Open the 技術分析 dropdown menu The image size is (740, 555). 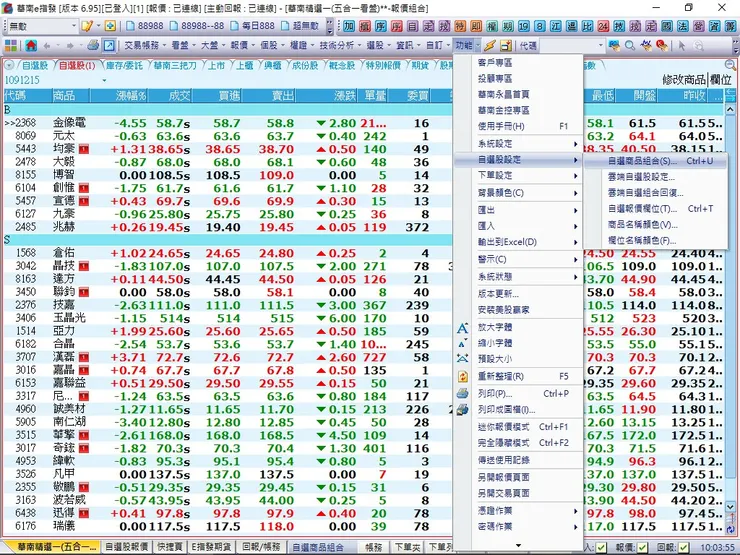(340, 45)
